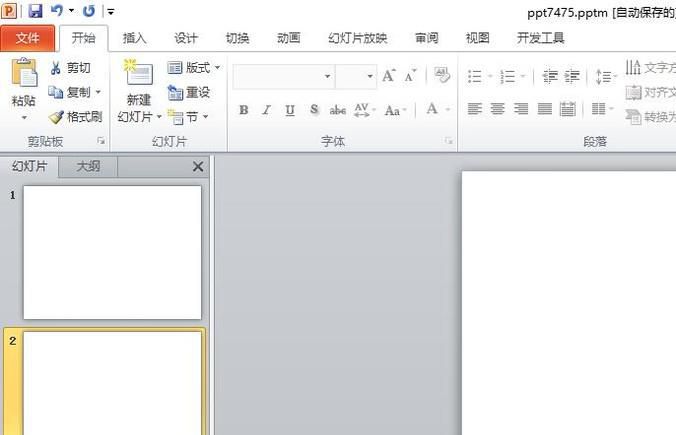Undo the last action
This screenshot has width=676, height=435.
[x=57, y=10]
